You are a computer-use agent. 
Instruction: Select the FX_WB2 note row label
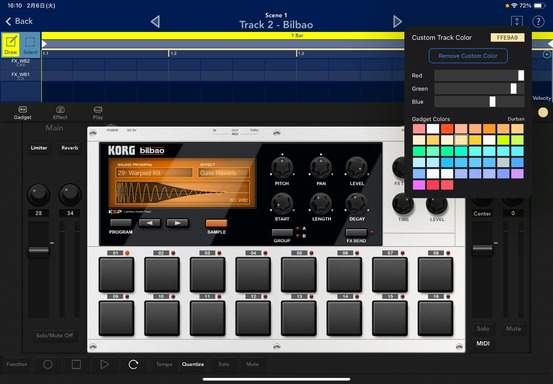pyautogui.click(x=20, y=62)
